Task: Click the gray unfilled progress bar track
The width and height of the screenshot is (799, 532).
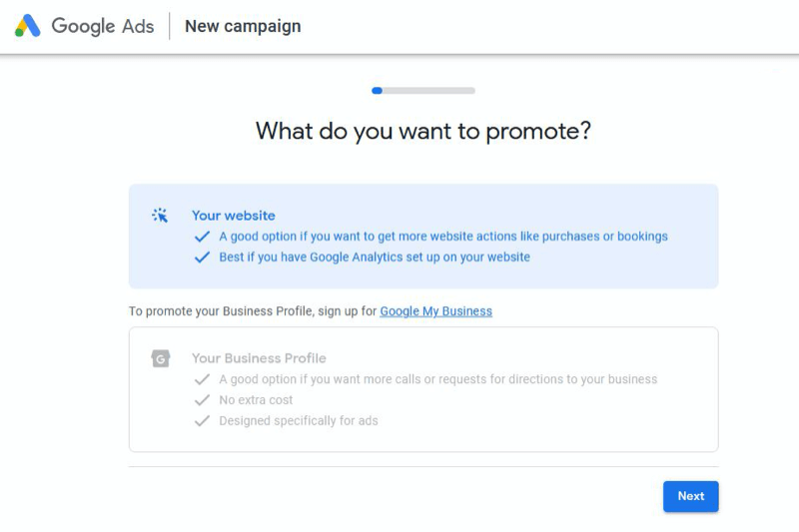Action: 428,91
